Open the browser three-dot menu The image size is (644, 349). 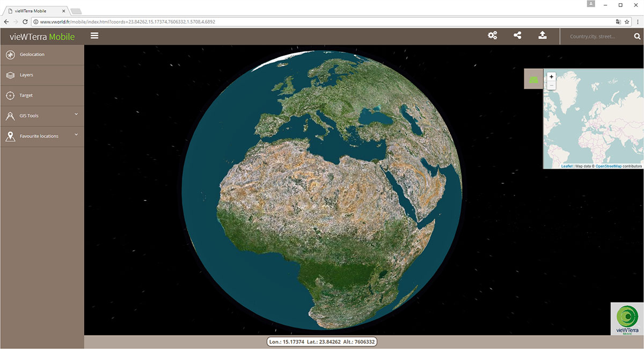638,21
